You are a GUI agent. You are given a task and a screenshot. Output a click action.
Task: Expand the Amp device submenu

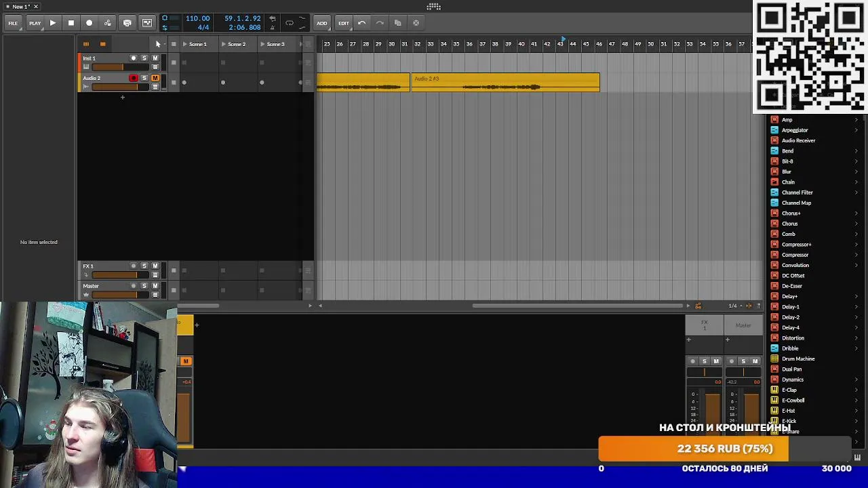point(856,120)
